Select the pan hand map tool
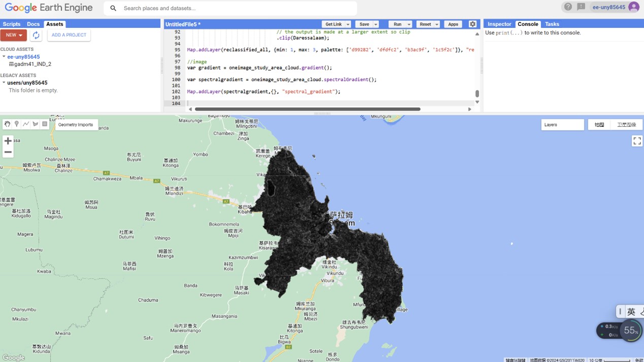Screen dimensions: 644x362 tap(7, 124)
